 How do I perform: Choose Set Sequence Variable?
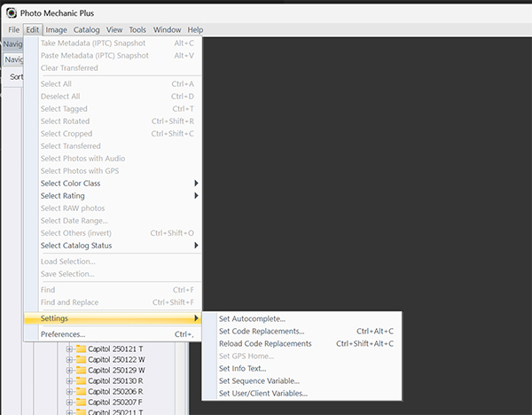[302, 380]
